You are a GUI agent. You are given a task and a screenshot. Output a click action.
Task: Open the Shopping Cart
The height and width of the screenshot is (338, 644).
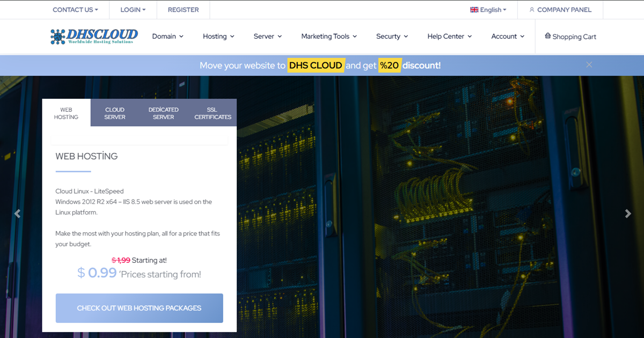(x=570, y=36)
